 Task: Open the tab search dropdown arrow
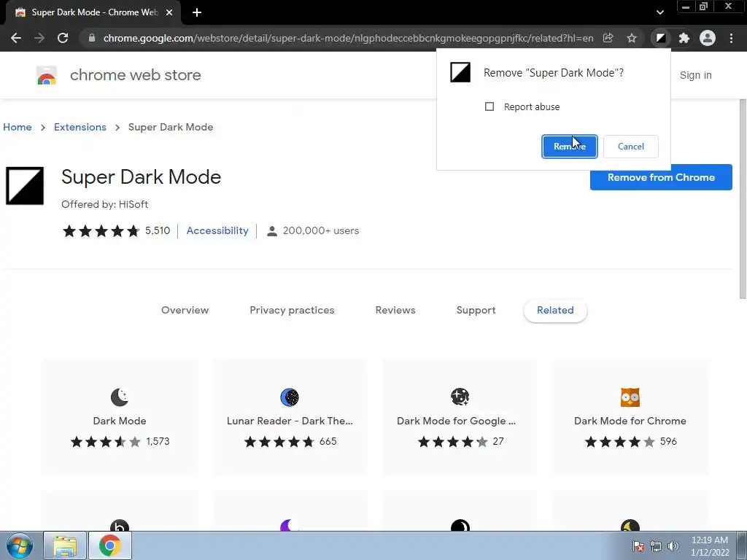659,12
